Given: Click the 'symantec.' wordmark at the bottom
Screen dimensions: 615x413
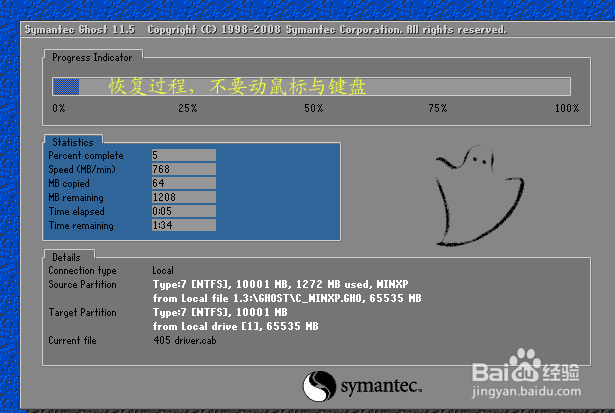Looking at the screenshot, I should pyautogui.click(x=381, y=387).
